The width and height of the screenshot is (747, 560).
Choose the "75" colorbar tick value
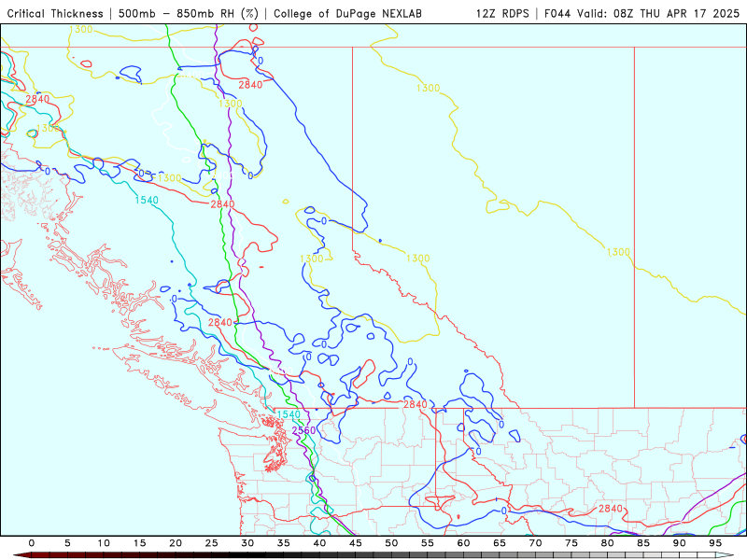click(x=571, y=543)
